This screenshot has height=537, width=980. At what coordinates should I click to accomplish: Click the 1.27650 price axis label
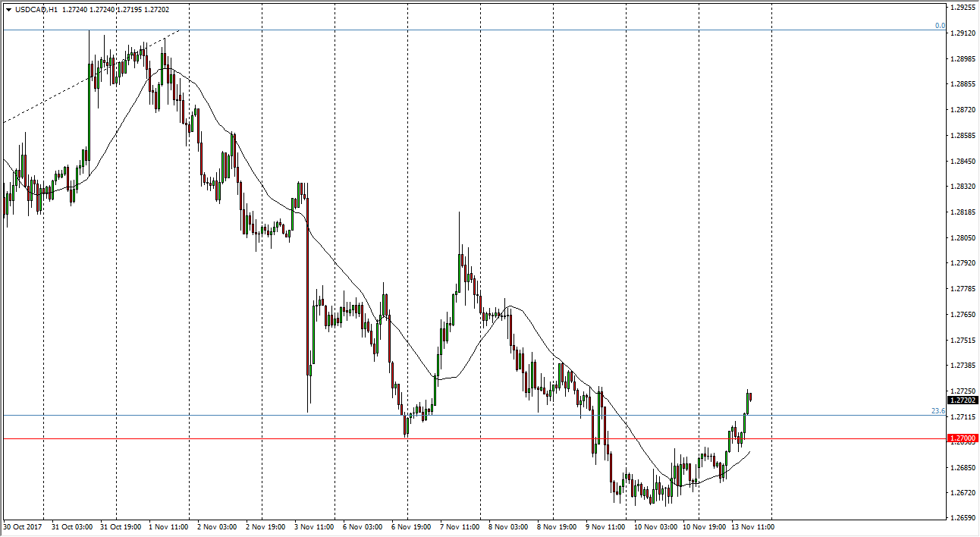tap(963, 314)
